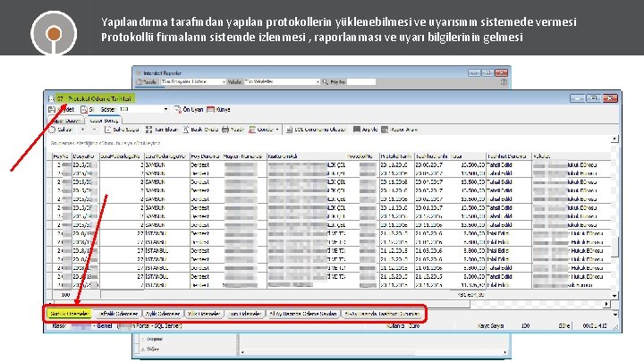
Task: Select the Yıllık Ödemeler bottom tab
Action: point(204,314)
